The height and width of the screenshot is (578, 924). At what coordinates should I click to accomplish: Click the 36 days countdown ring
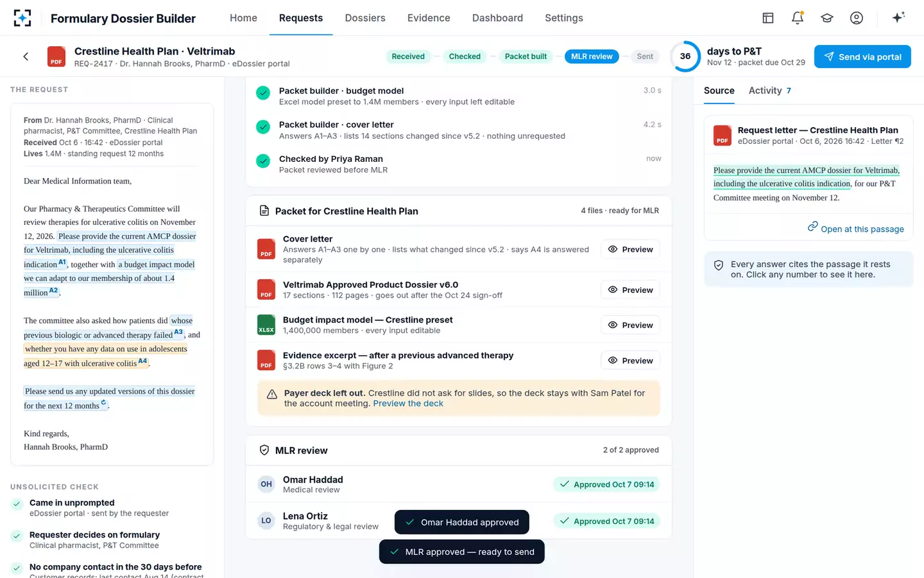pos(685,57)
